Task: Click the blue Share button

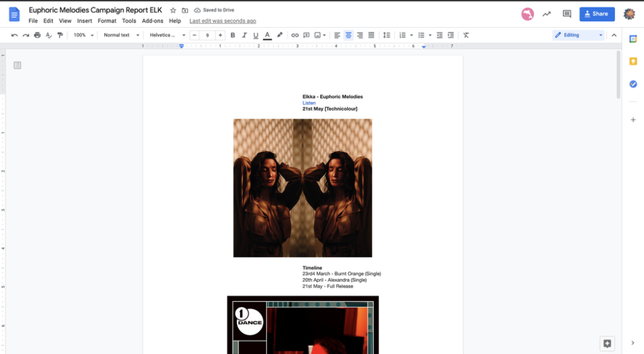Action: click(x=596, y=14)
